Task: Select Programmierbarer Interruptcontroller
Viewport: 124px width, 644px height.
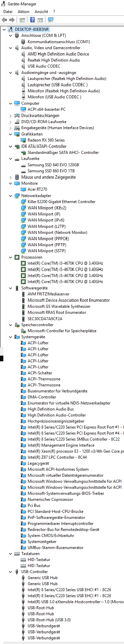Action: [61, 524]
